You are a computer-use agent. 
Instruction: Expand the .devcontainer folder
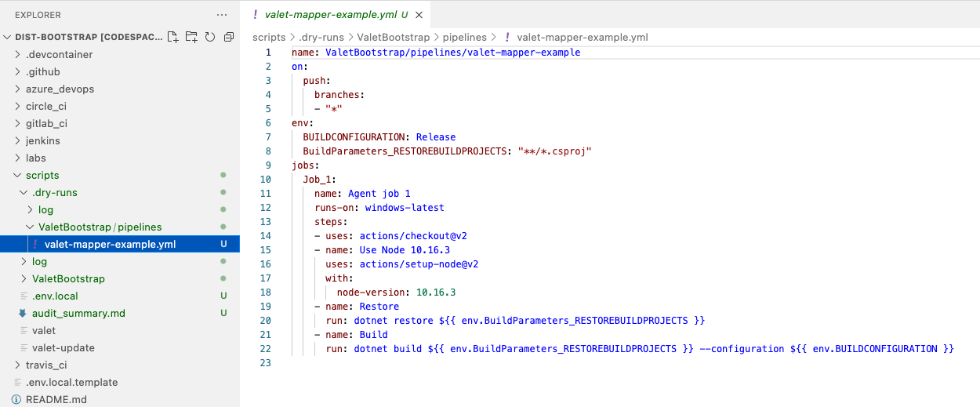[59, 54]
